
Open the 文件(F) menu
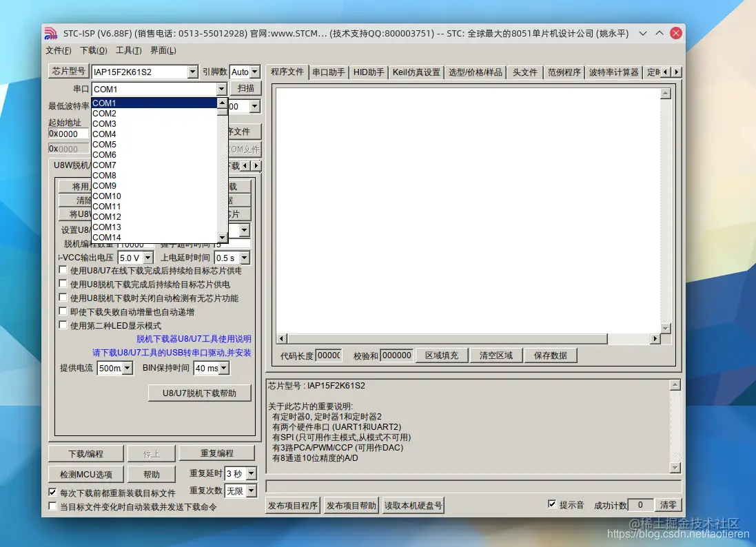point(59,50)
